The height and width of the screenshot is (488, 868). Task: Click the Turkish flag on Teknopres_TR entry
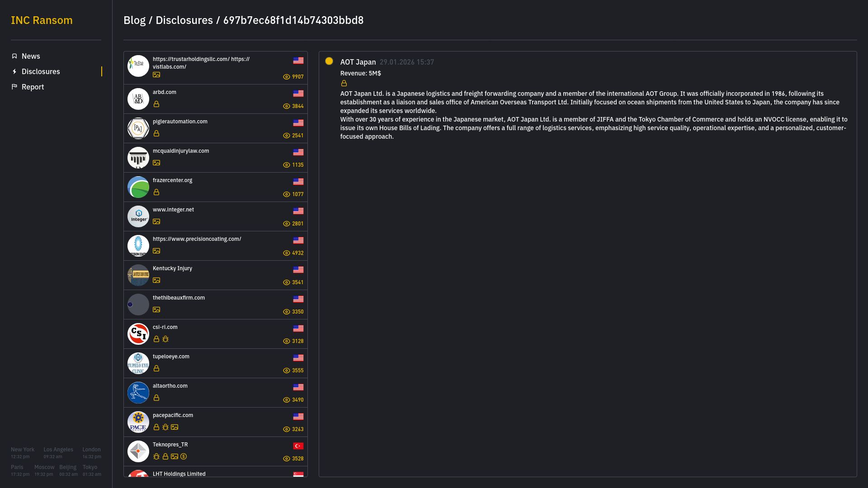coord(298,446)
